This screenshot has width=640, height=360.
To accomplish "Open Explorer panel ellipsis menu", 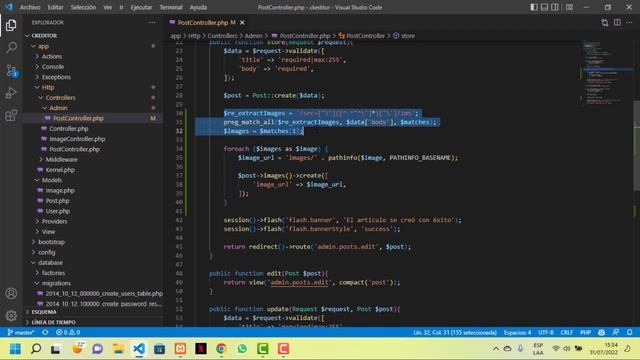I will pos(152,22).
